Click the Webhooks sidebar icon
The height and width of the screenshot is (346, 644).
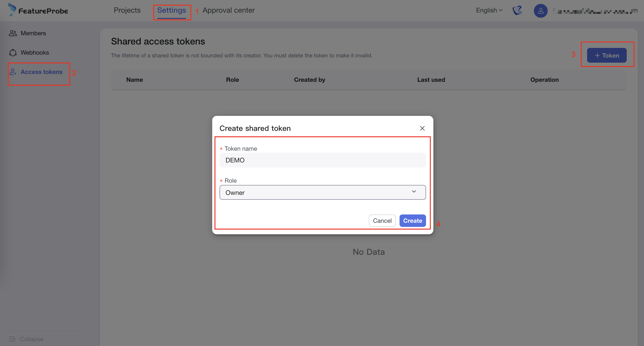13,53
